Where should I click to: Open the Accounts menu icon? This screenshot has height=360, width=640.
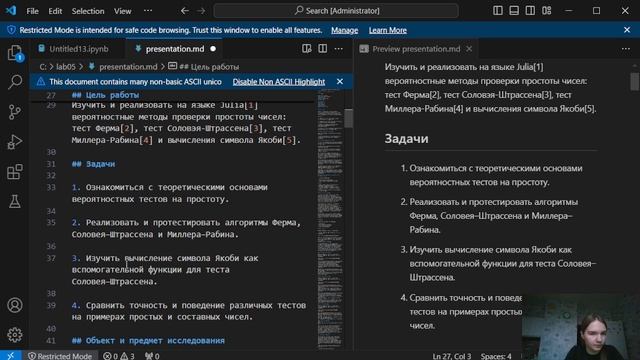[15, 305]
